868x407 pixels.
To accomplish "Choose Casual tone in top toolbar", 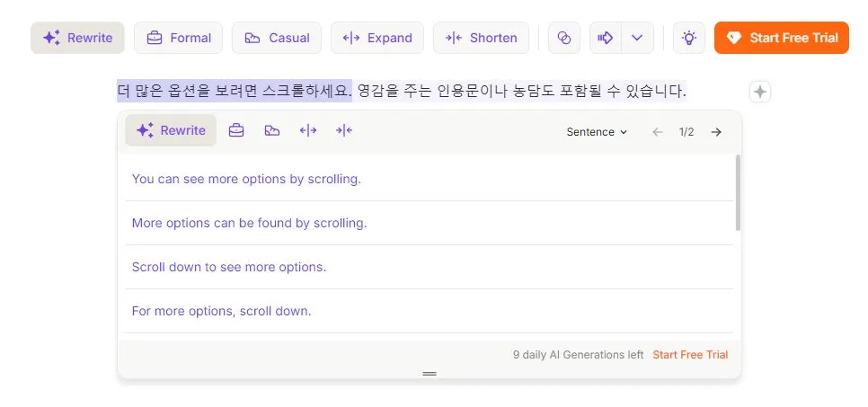I will pos(277,38).
